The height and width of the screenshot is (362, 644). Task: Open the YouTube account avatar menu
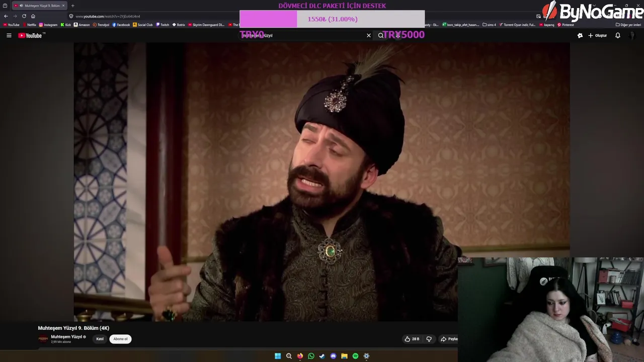tap(633, 35)
